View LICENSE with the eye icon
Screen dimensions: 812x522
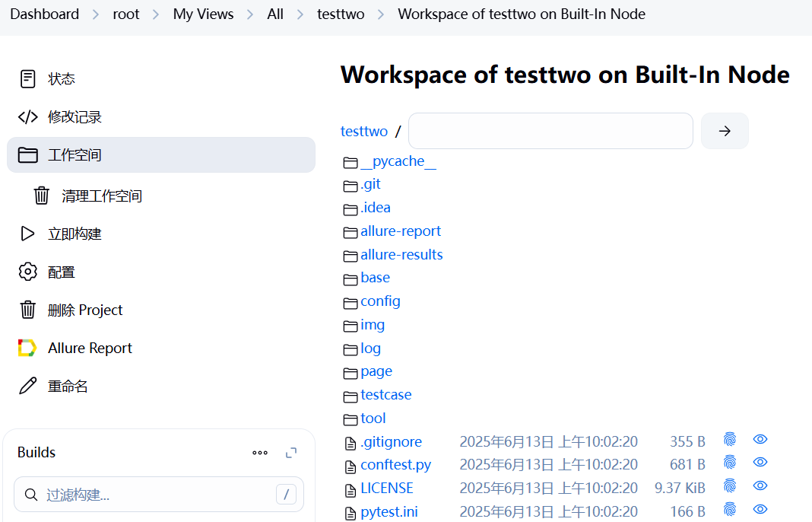(x=760, y=485)
